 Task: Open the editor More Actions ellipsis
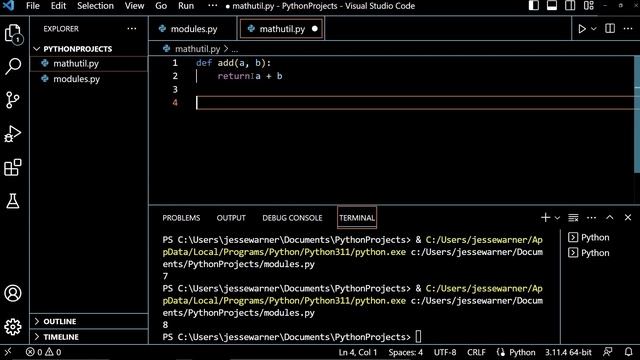point(628,29)
